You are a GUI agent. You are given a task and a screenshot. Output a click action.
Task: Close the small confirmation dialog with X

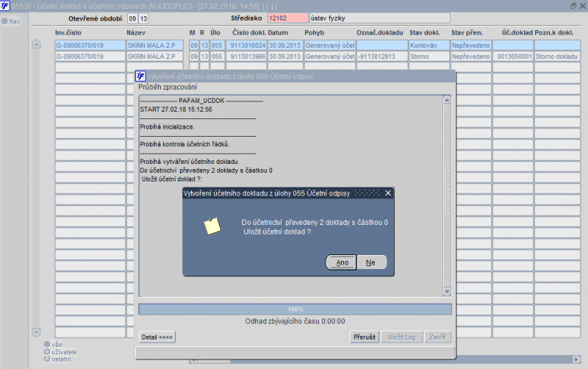tap(388, 193)
